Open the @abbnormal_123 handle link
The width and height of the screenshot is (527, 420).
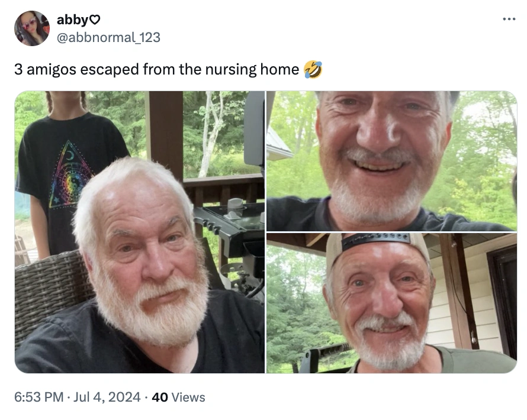coord(108,37)
